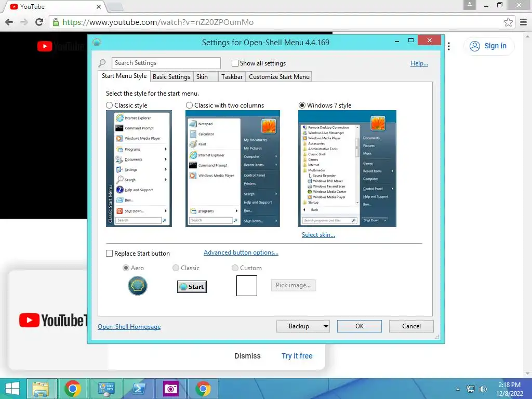Click the YouTube browser tab
The height and width of the screenshot is (399, 532).
point(54,7)
